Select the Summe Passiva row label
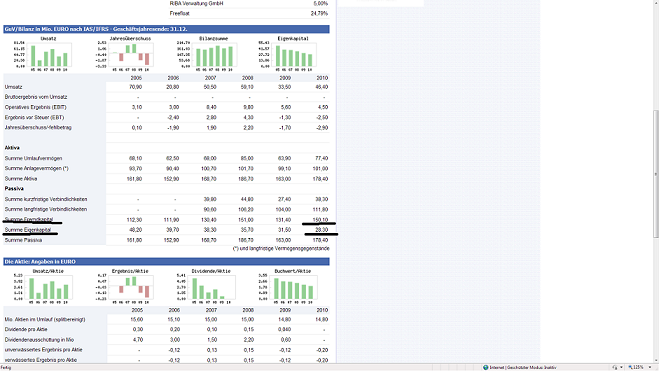 pyautogui.click(x=24, y=240)
